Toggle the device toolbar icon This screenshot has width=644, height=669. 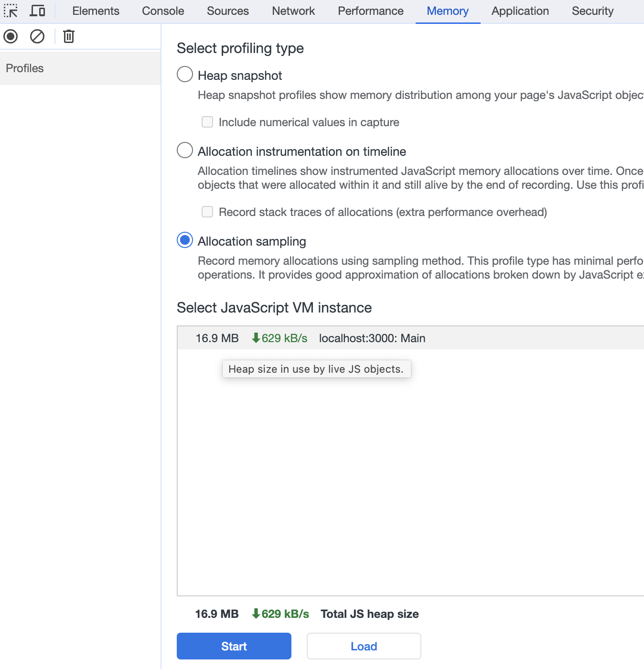click(37, 11)
